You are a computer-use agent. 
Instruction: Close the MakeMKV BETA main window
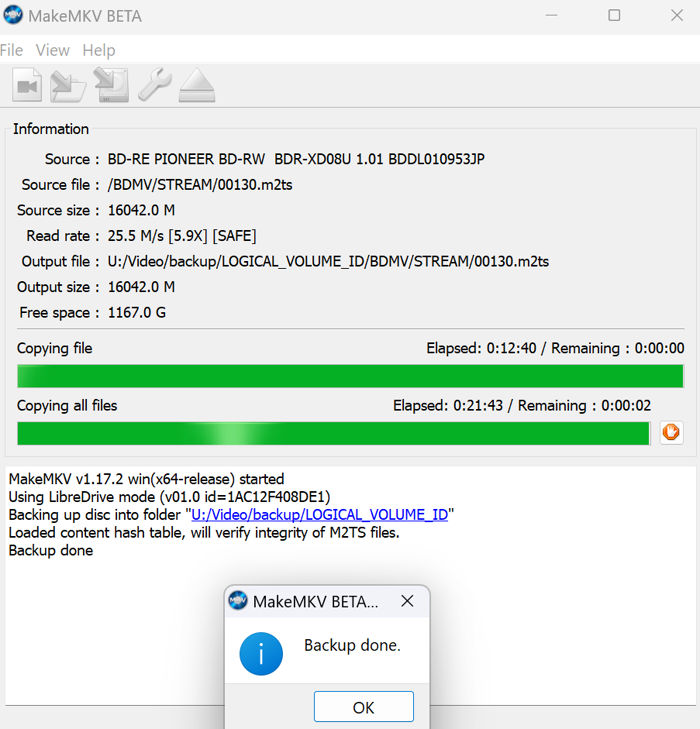[x=677, y=15]
